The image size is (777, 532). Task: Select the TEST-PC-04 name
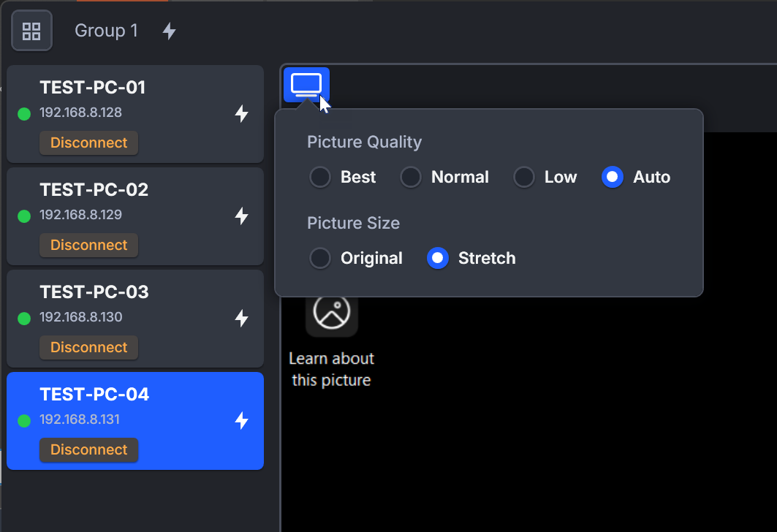pos(94,395)
